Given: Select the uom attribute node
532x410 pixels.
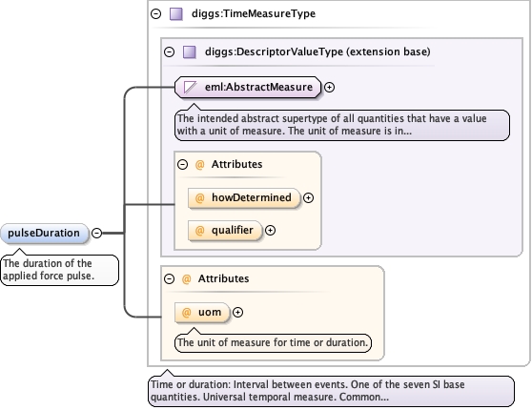Looking at the screenshot, I should click(x=202, y=312).
